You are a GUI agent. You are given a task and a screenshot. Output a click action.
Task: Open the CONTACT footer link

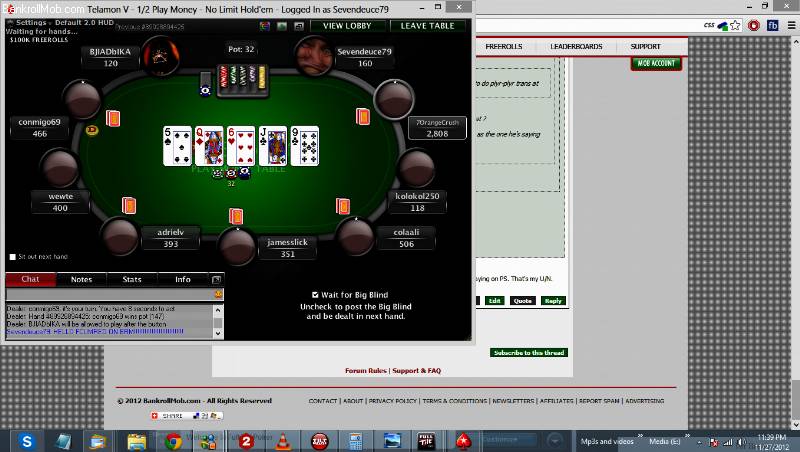pos(322,401)
